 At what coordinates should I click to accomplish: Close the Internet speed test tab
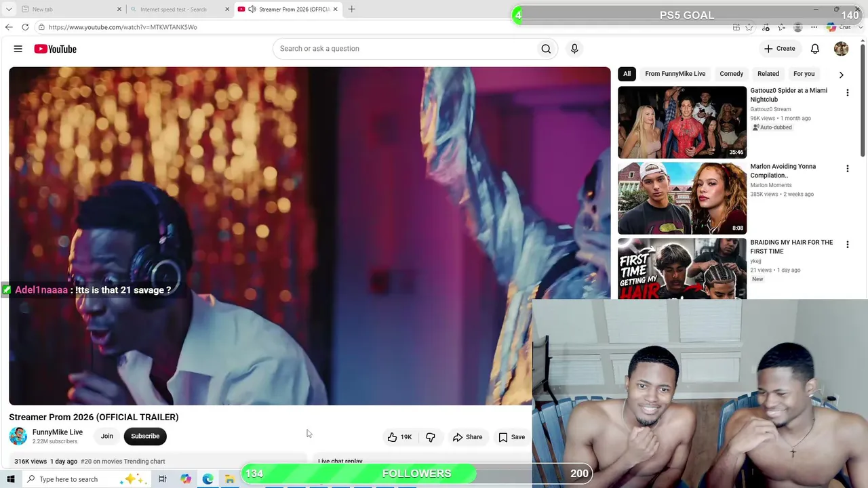pyautogui.click(x=227, y=9)
